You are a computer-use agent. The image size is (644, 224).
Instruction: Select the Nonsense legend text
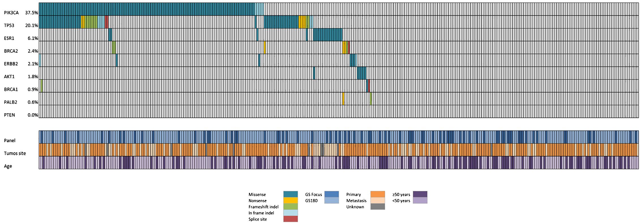click(257, 201)
